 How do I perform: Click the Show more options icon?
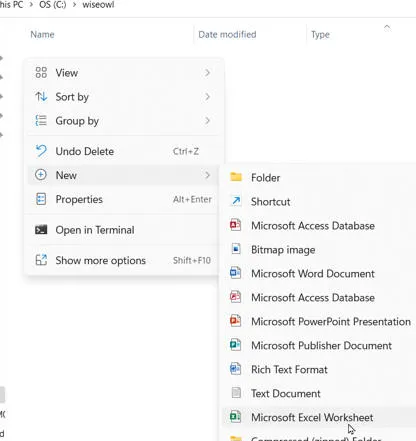click(x=41, y=260)
